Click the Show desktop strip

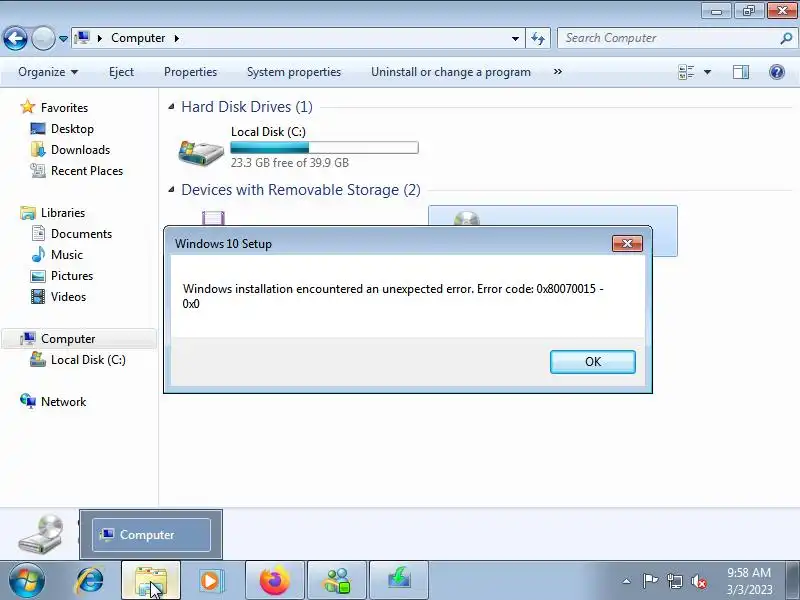794,581
